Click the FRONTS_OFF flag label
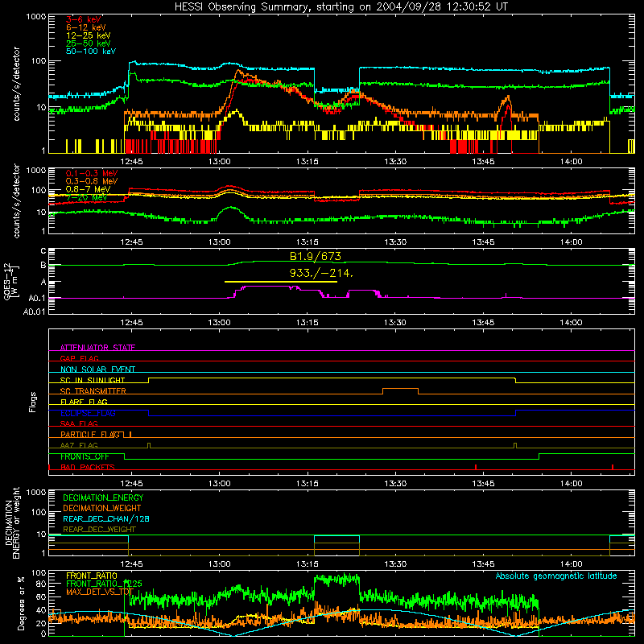 point(85,456)
